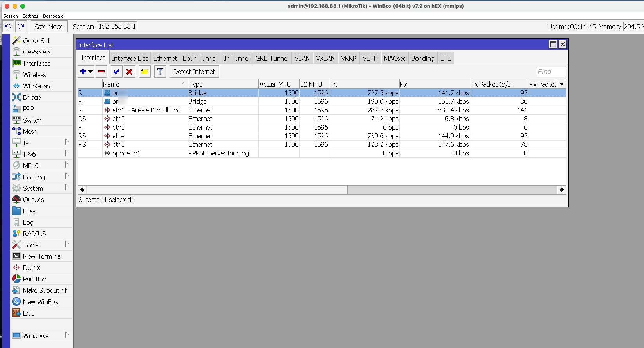Click the Find search field
The width and height of the screenshot is (644, 348).
(x=550, y=72)
